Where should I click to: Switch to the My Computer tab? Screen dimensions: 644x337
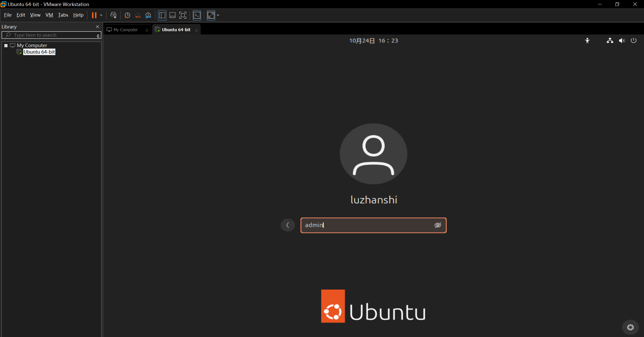point(125,30)
